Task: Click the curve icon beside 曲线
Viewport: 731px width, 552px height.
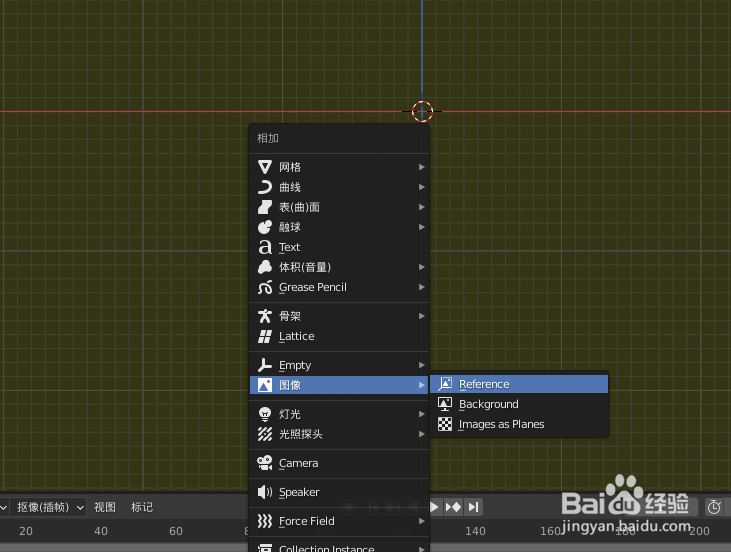Action: pos(265,187)
